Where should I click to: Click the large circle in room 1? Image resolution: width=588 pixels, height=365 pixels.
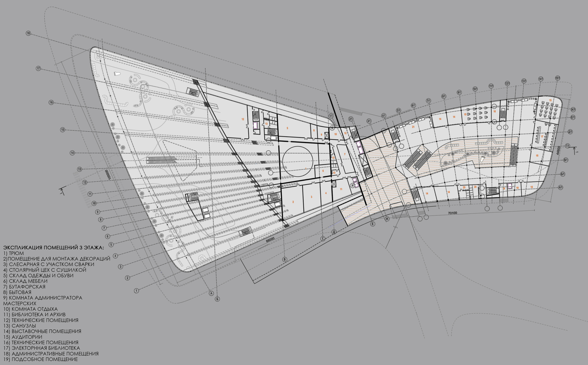tap(298, 161)
